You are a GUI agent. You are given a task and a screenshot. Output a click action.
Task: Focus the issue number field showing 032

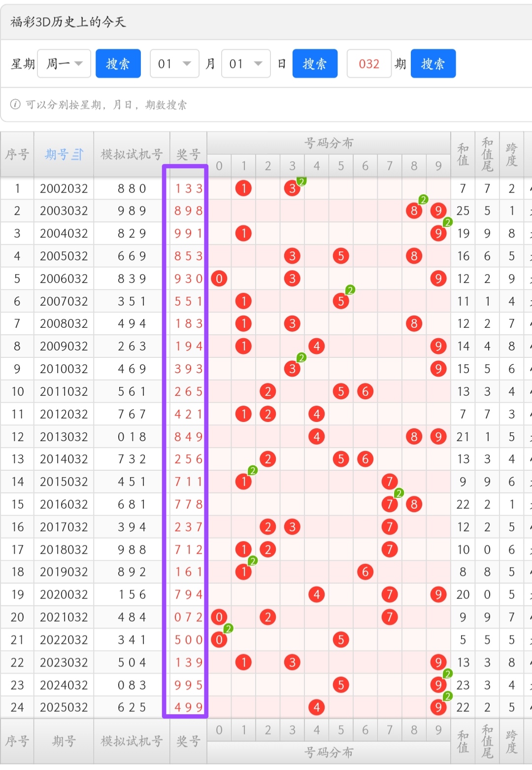[369, 64]
